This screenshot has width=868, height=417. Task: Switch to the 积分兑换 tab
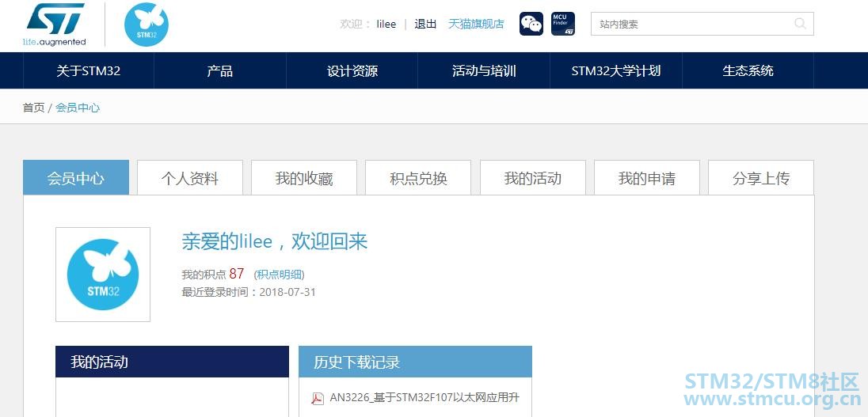pyautogui.click(x=418, y=178)
